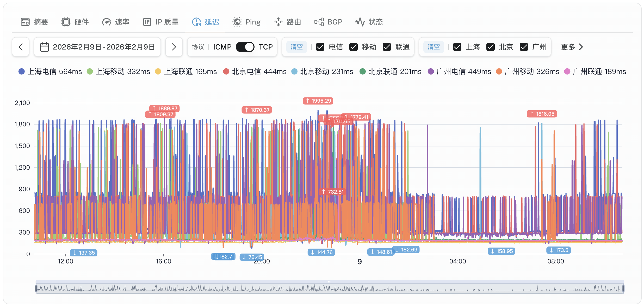
Task: Click the 速率 speed gauge icon
Action: [106, 22]
